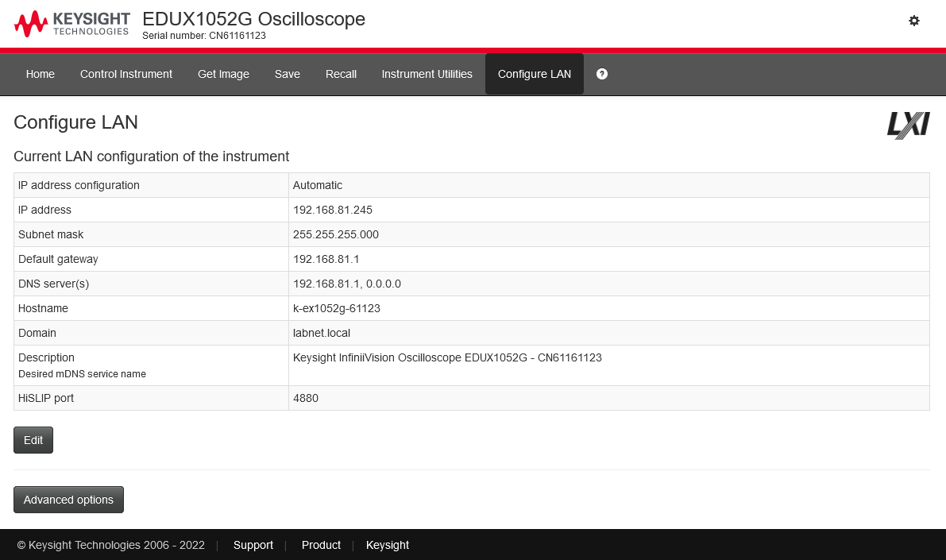Screen dimensions: 946x560
Task: Click subnet mask value 255.255.255.000
Action: (x=335, y=235)
